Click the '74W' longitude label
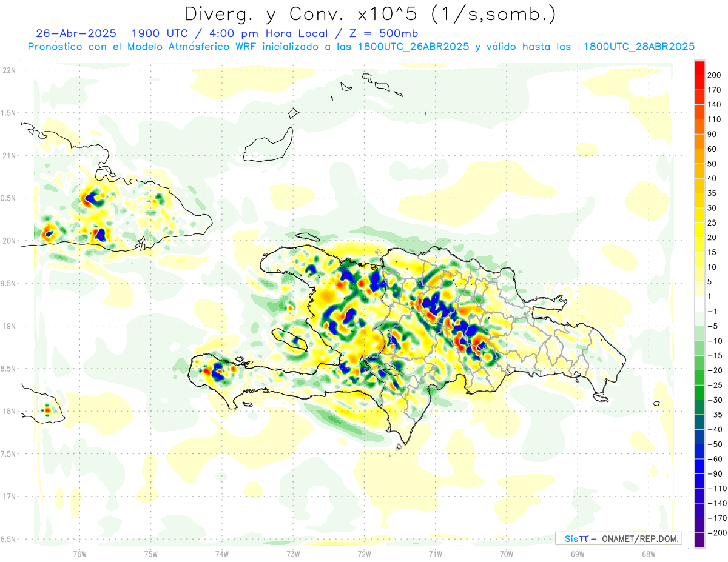Viewport: 728px width, 562px height. click(222, 554)
